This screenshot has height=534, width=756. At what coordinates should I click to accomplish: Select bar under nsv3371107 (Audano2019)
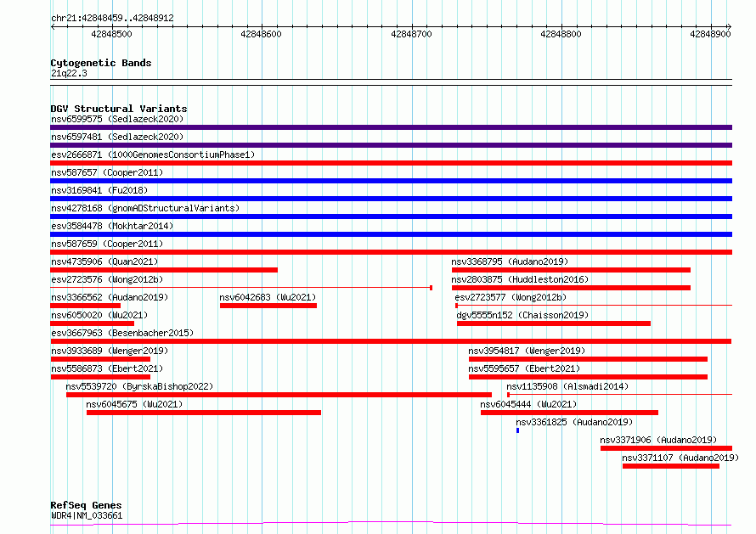(671, 466)
